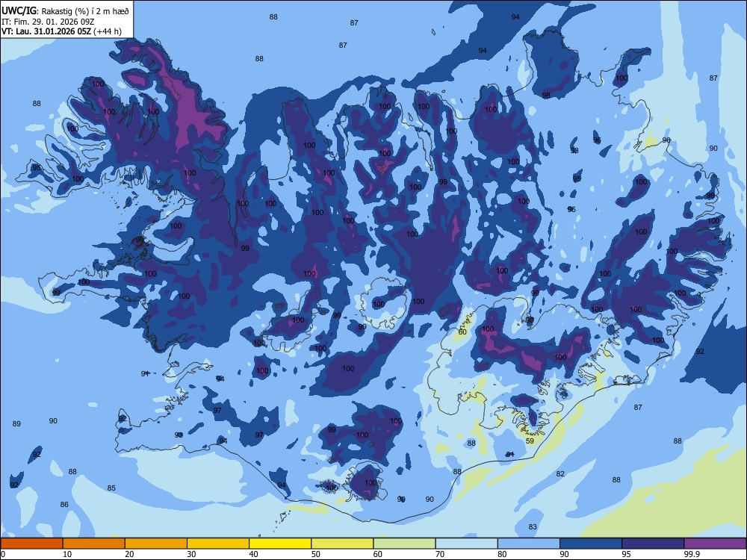Pick the indigo 95–99.9 legend swatch
This screenshot has height=560, width=747.
pos(653,544)
